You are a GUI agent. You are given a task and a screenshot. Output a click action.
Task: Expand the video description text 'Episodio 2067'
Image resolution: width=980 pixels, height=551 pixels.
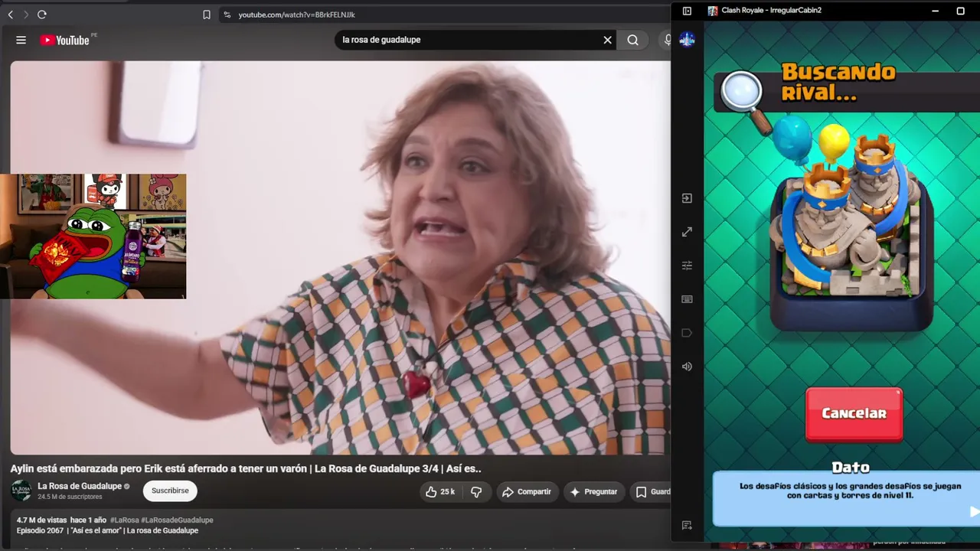pyautogui.click(x=107, y=530)
